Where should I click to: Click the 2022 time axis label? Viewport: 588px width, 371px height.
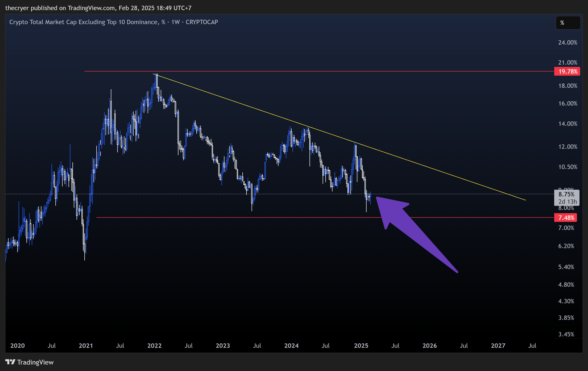pos(154,346)
